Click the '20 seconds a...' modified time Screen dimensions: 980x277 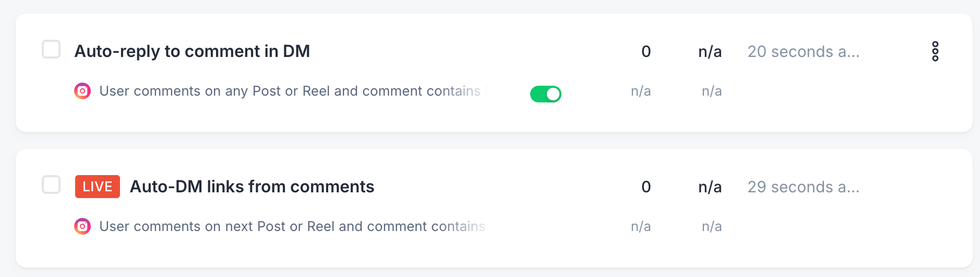tap(804, 51)
